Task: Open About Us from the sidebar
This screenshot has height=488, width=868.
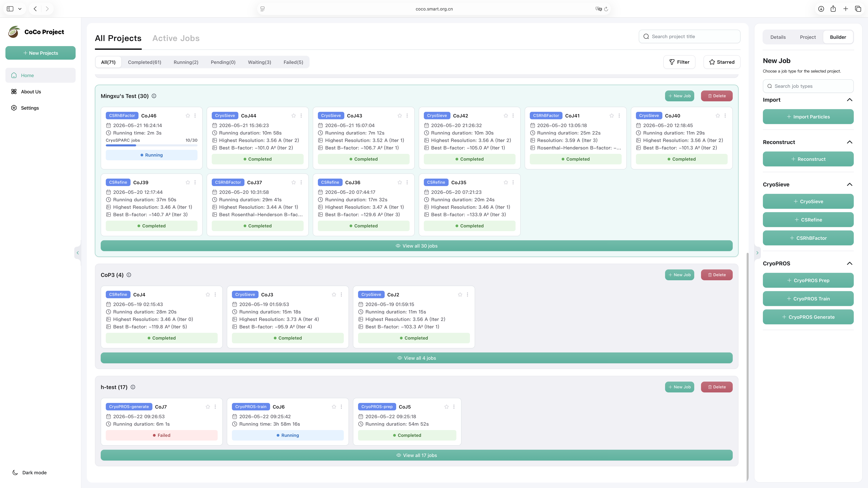Action: click(41, 92)
